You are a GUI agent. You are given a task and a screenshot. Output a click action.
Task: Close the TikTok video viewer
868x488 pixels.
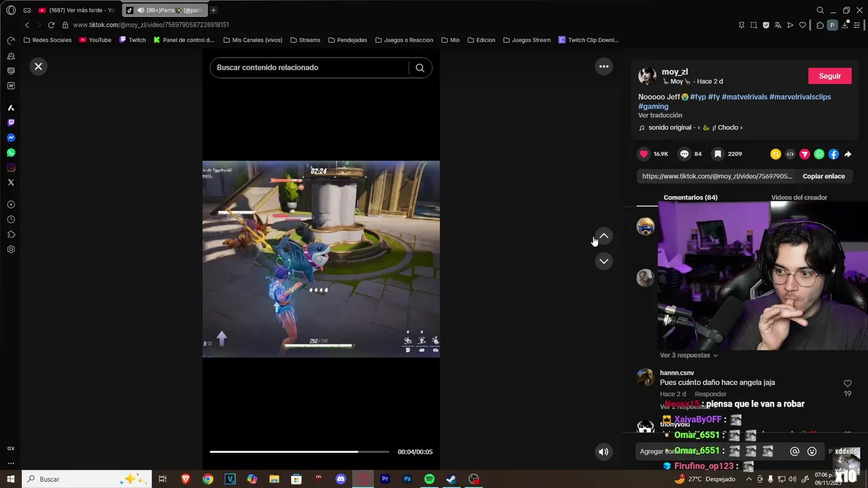tap(39, 66)
